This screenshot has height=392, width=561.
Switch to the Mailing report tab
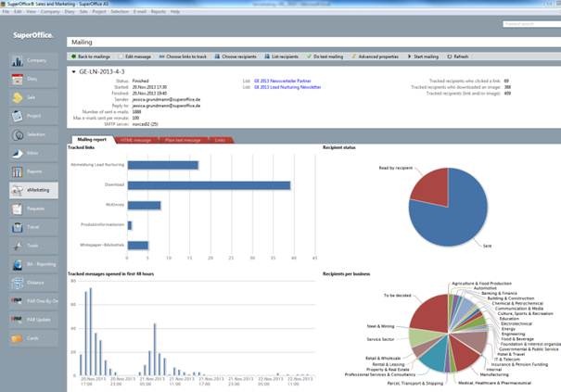[x=92, y=140]
